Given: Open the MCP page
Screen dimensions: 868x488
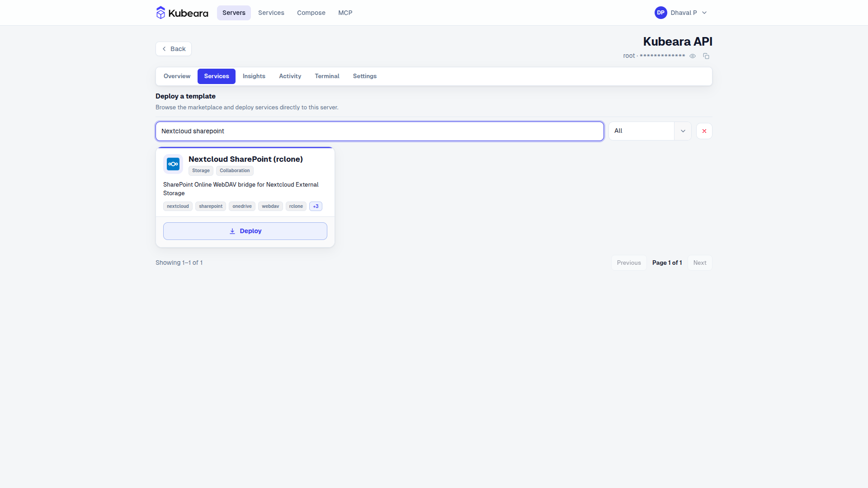Looking at the screenshot, I should (345, 13).
